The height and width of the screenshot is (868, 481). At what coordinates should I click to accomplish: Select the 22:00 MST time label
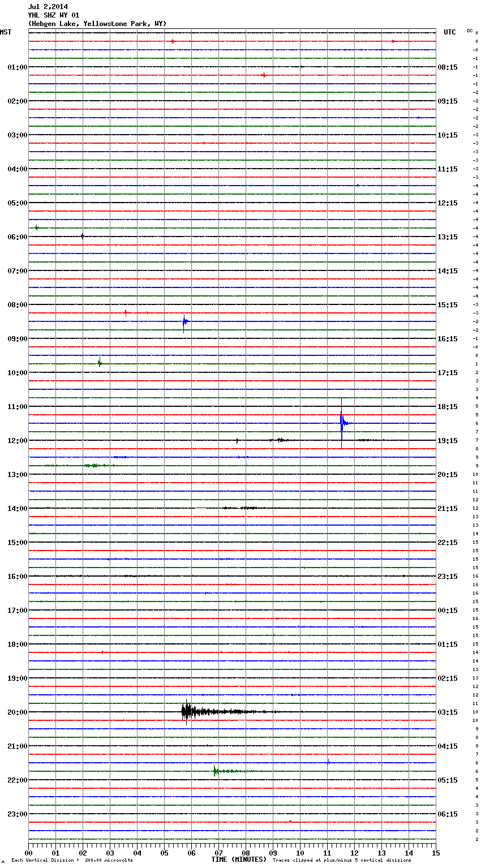click(x=18, y=780)
